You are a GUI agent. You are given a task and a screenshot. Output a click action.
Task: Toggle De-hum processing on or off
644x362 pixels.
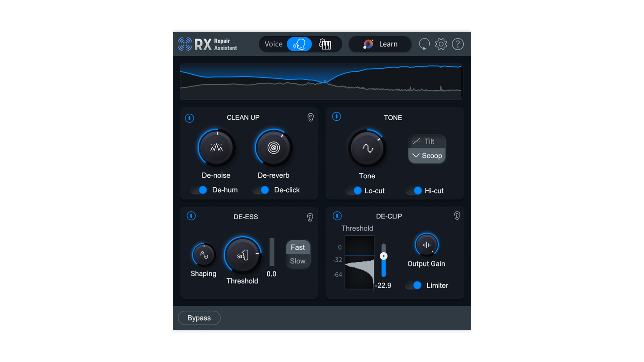[199, 190]
